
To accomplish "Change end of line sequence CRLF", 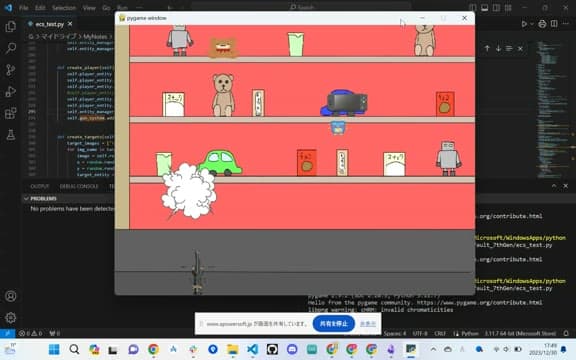I will pos(440,334).
